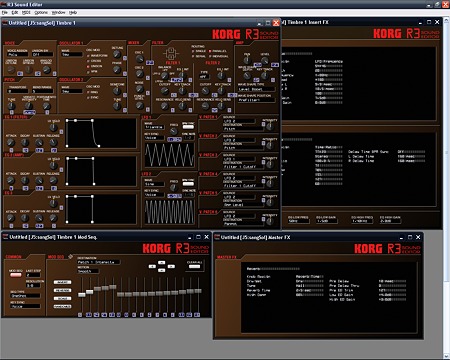
Task: Click the EG 1 Attack knob
Action: (11, 142)
